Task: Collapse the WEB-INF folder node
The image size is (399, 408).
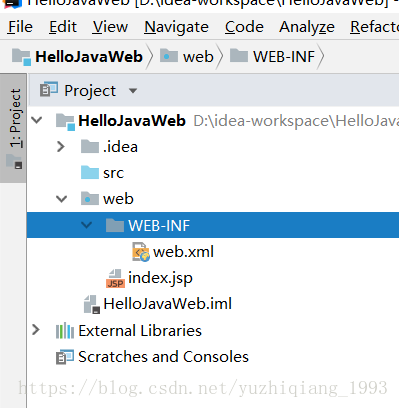Action: click(x=87, y=225)
